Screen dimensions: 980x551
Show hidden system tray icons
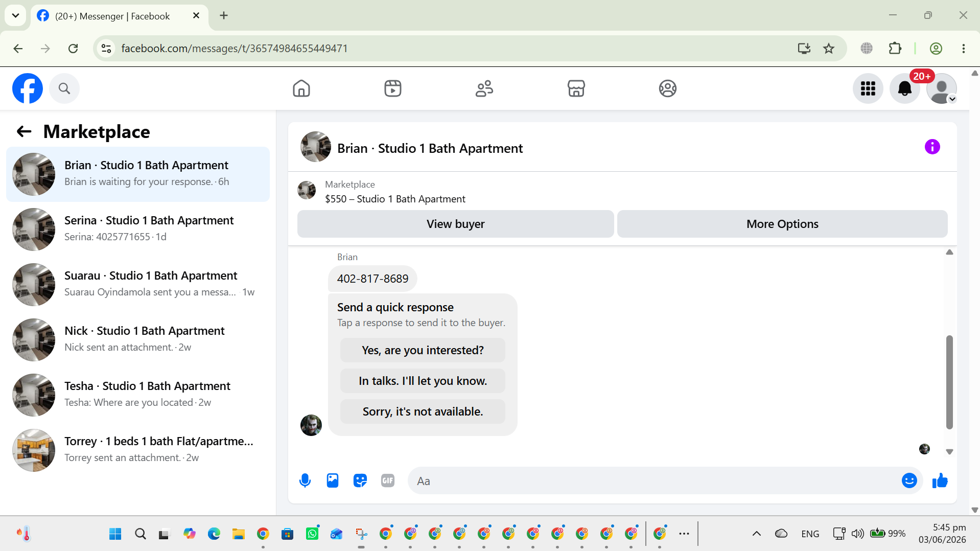point(757,534)
